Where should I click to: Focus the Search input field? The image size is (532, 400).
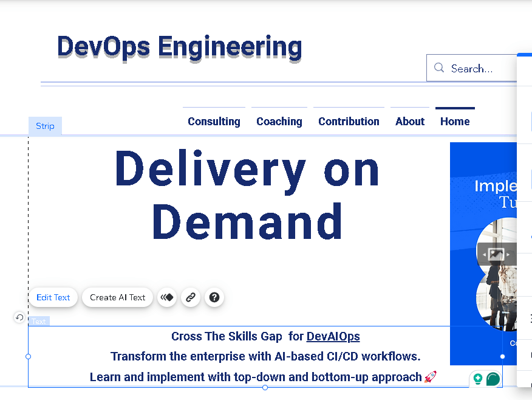[x=472, y=68]
